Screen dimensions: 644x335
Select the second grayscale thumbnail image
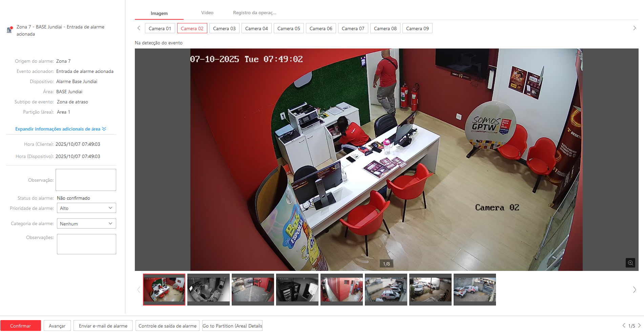tap(208, 289)
